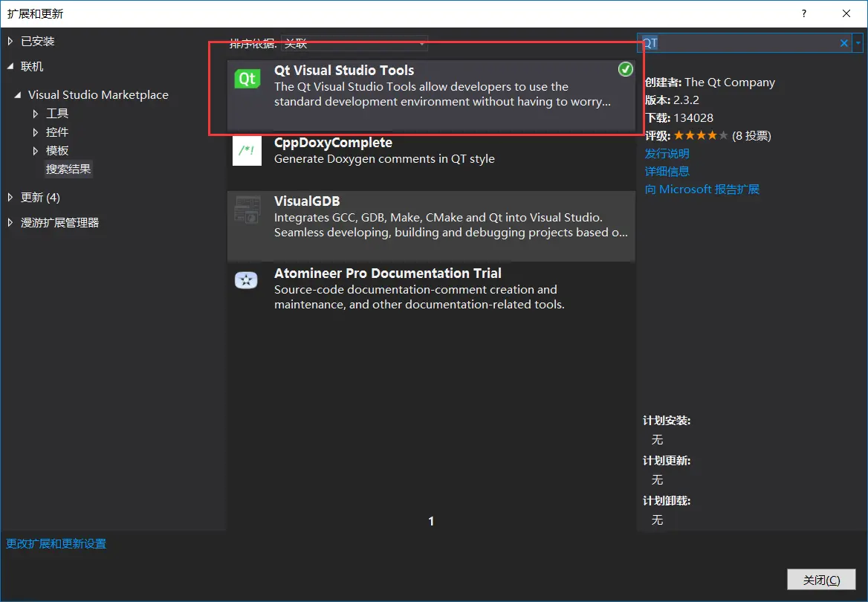868x602 pixels.
Task: Open the help question mark button
Action: (x=804, y=13)
